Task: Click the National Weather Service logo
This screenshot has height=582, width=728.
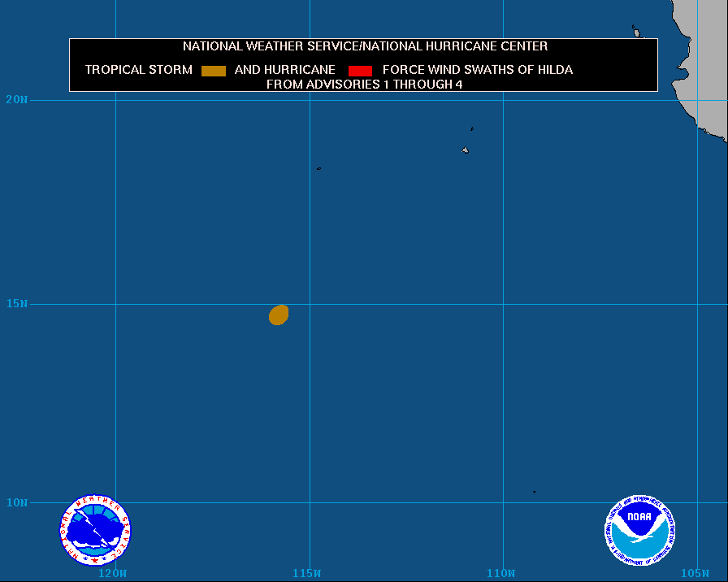Action: (95, 530)
